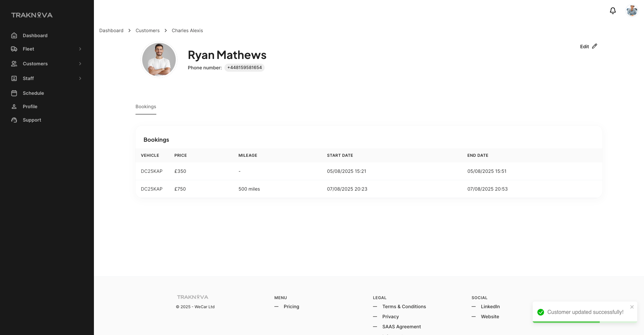Screen dimensions: 644x335
Task: Expand the Staff submenu chevron
Action: 80,78
